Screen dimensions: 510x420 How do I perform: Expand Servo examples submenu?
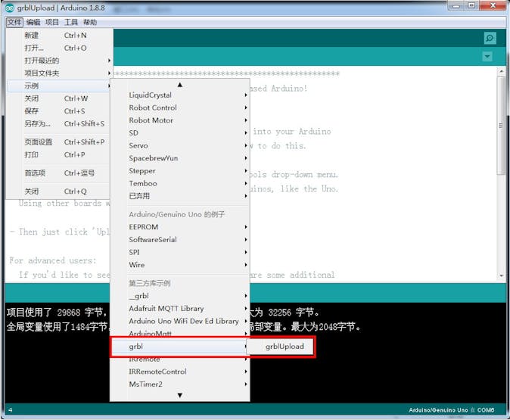(x=180, y=145)
